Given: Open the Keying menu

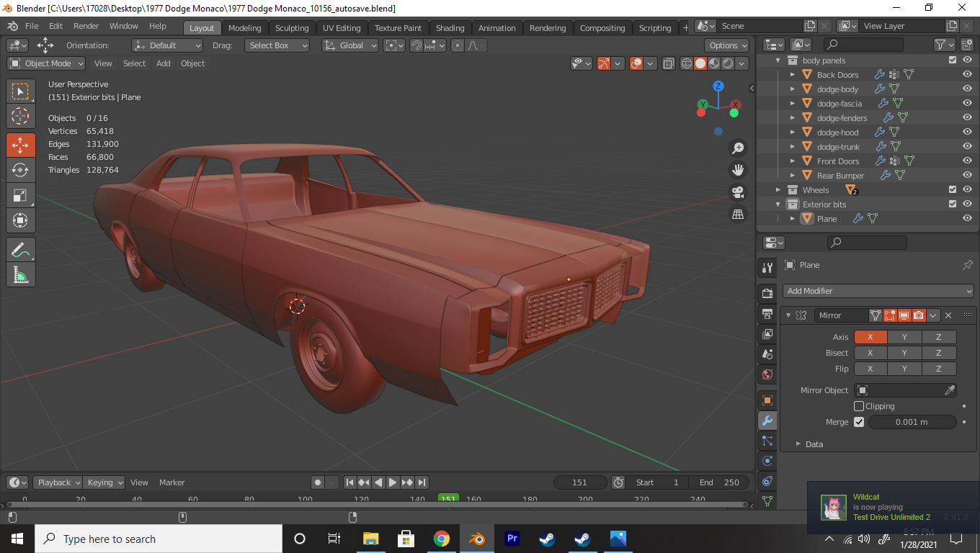Looking at the screenshot, I should 104,482.
